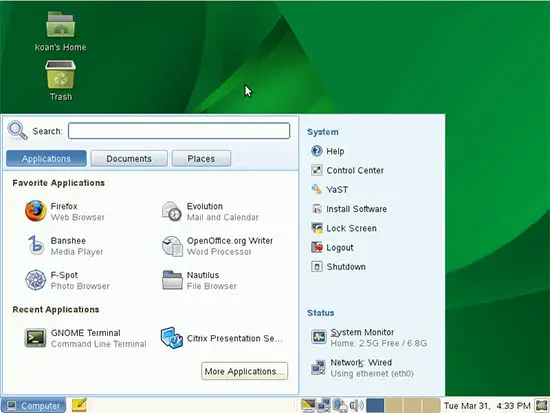This screenshot has width=550, height=413.
Task: Open Help from the System list
Action: (x=328, y=151)
